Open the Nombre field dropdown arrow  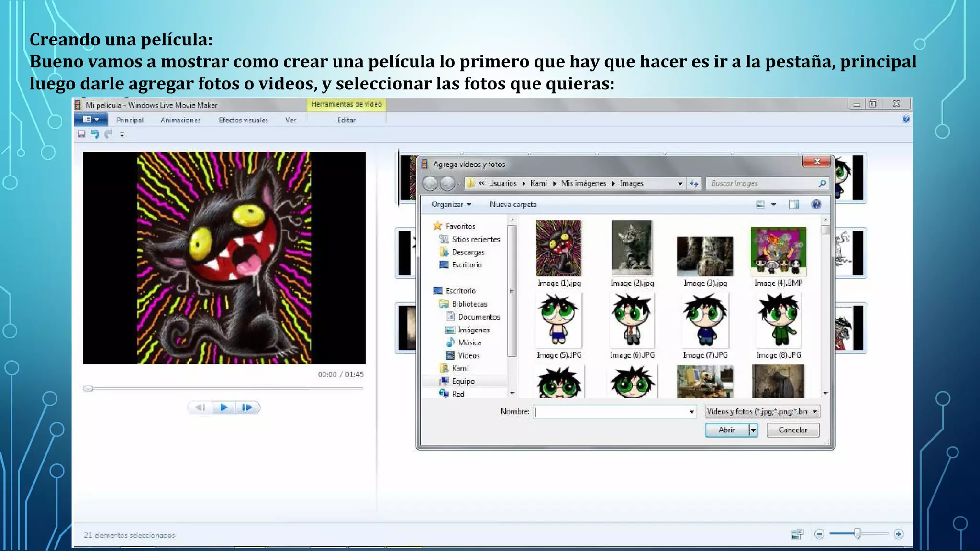[x=691, y=412]
